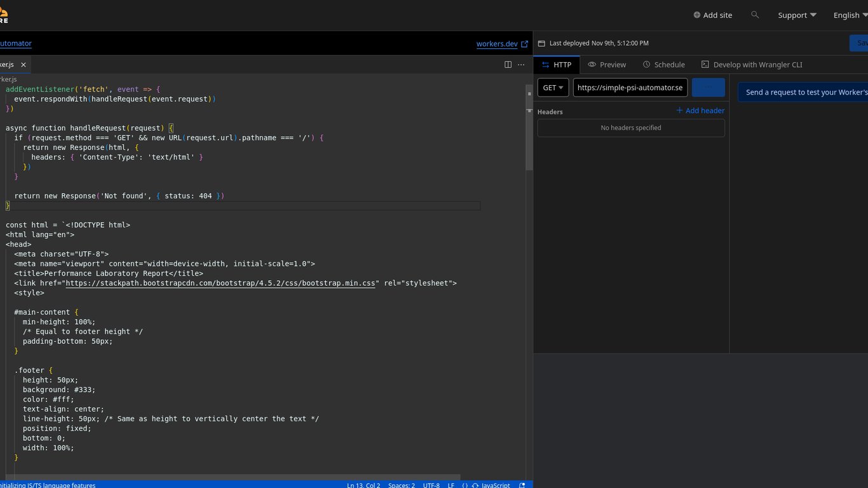Click Ln 13, Col 2 in the status bar
Image resolution: width=868 pixels, height=488 pixels.
coord(363,485)
